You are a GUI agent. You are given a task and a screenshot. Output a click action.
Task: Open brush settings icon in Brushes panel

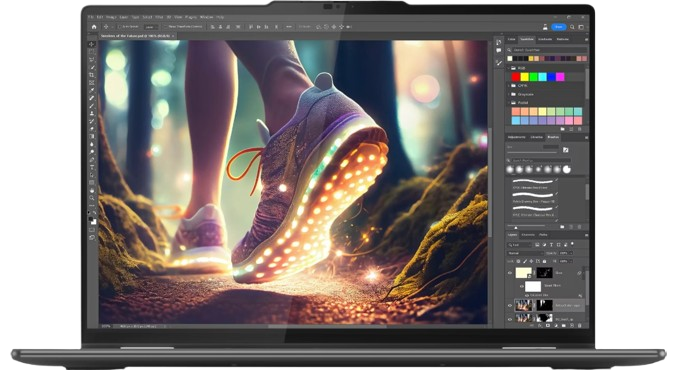566,150
